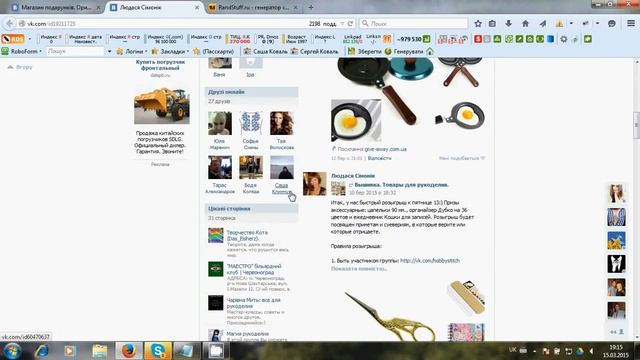The height and width of the screenshot is (360, 640).
Task: Click the Купить погрузчик ad title
Action: click(160, 65)
